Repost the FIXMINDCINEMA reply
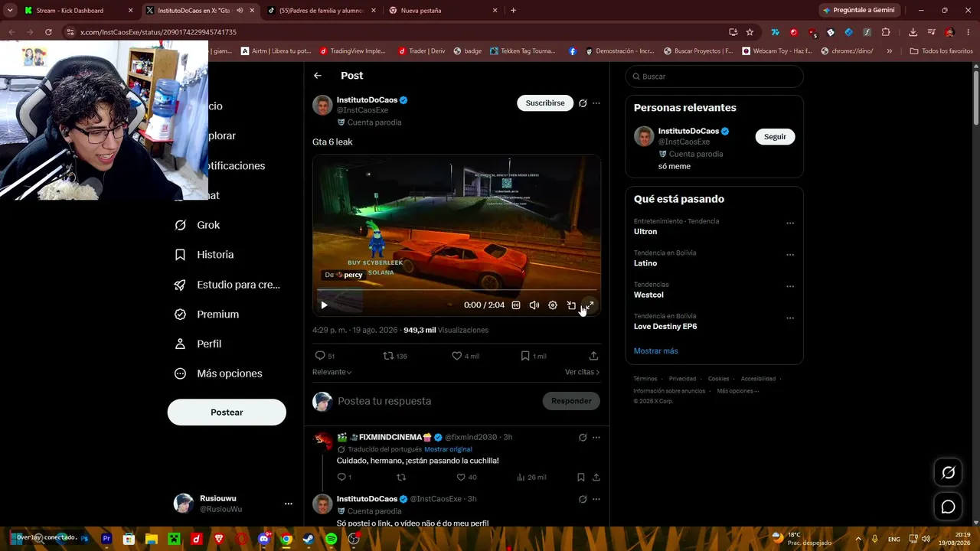The width and height of the screenshot is (980, 551). 400,478
